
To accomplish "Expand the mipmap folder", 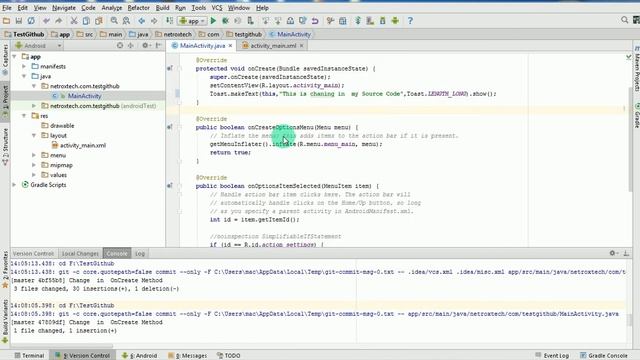I will tap(34, 165).
